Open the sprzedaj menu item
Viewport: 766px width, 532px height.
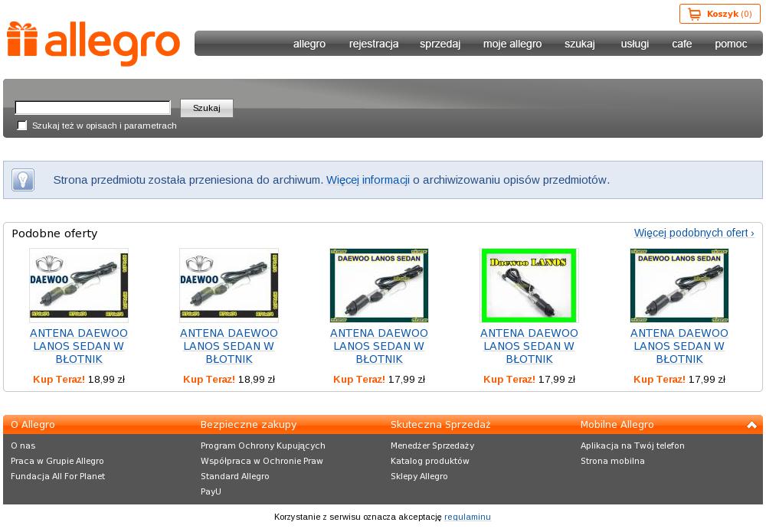pos(440,44)
